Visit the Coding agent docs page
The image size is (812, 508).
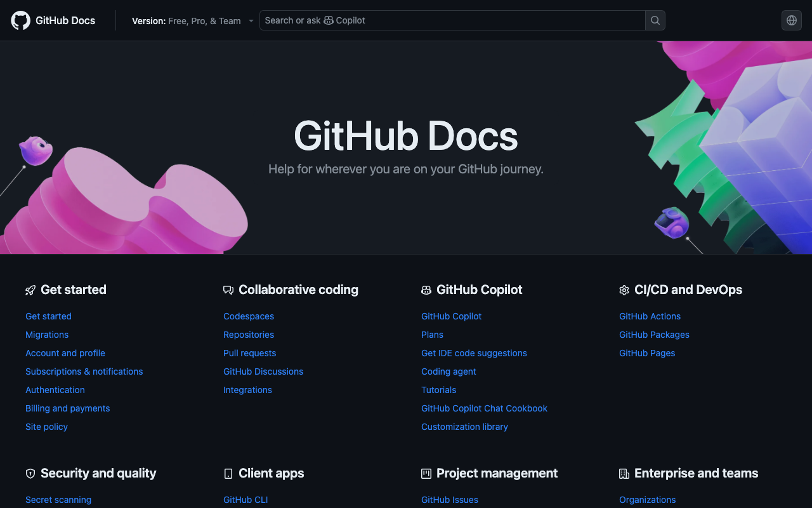pyautogui.click(x=449, y=371)
